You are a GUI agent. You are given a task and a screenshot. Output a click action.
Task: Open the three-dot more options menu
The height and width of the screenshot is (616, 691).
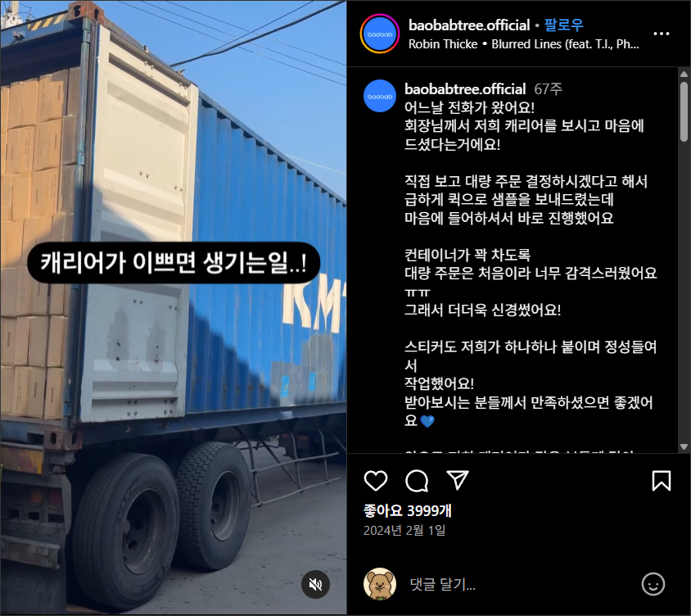click(x=661, y=34)
